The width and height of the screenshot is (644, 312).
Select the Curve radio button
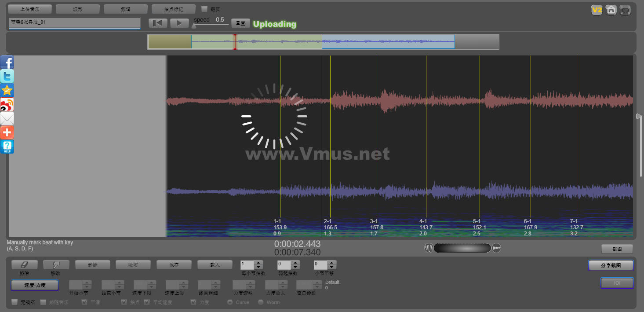coord(229,302)
